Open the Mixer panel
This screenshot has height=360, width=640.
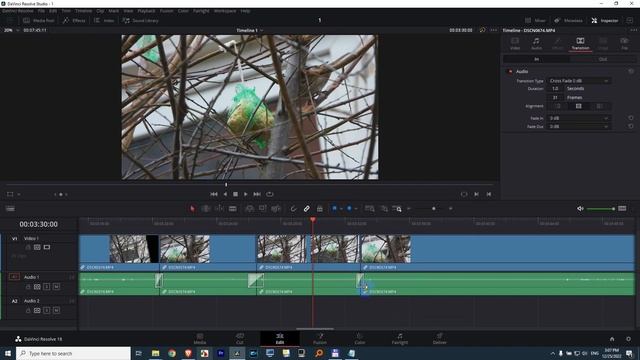pos(535,20)
